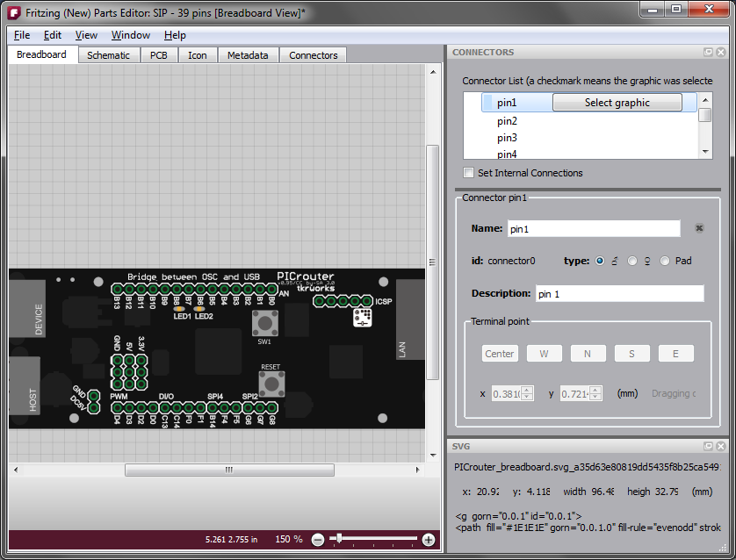Select the male connector type radio button
This screenshot has height=560, width=736.
tap(601, 261)
